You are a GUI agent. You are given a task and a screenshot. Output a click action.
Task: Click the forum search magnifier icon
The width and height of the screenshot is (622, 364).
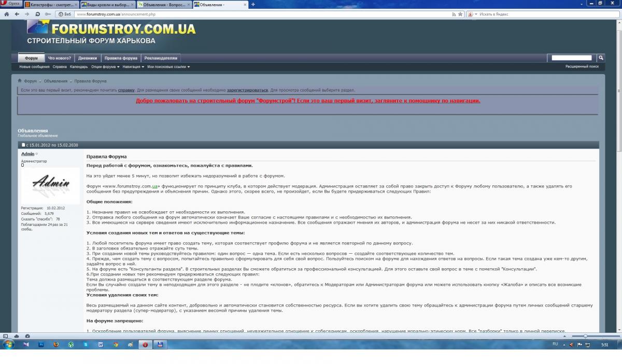601,58
